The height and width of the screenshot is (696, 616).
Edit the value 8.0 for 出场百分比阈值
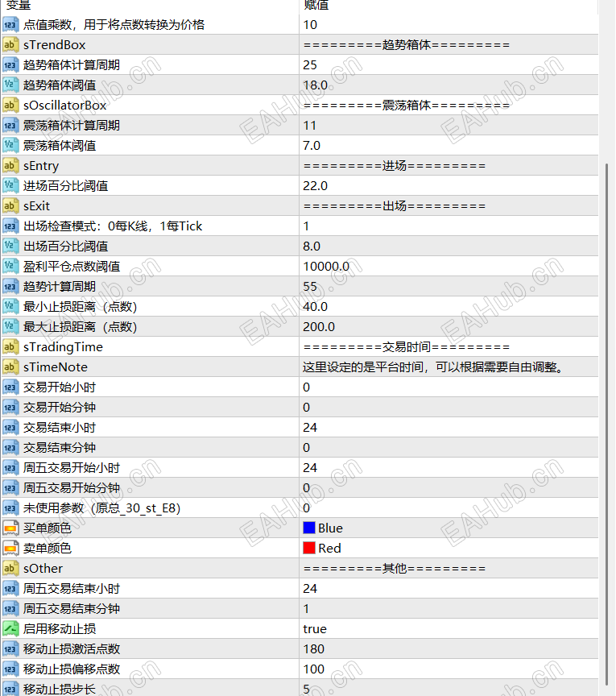(312, 246)
